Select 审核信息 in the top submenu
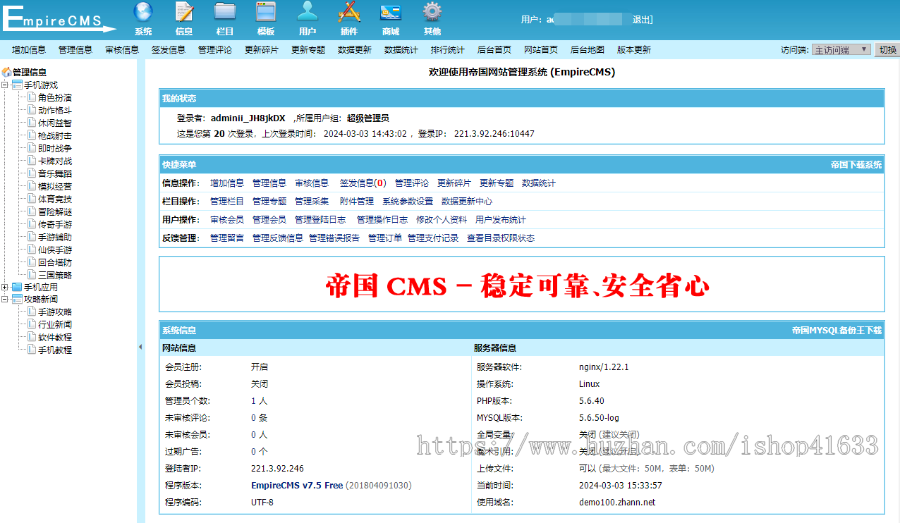This screenshot has width=900, height=523. tap(122, 50)
